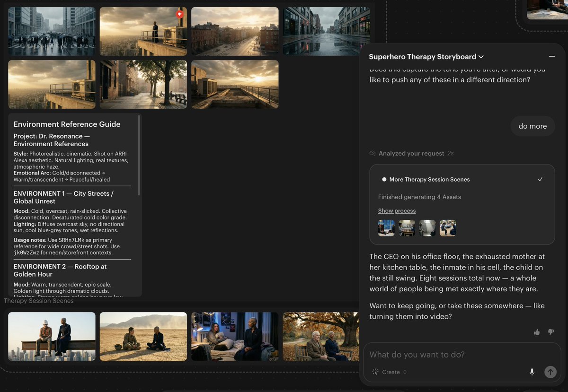
Task: Click the 'More Therapy Session Scenes' task title
Action: click(x=429, y=180)
